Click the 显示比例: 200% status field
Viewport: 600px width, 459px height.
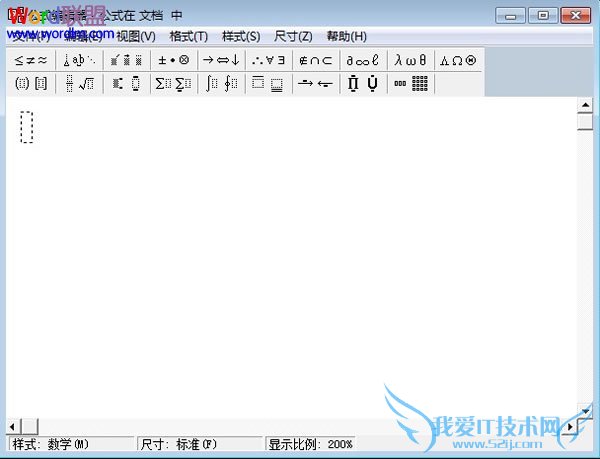click(x=310, y=444)
